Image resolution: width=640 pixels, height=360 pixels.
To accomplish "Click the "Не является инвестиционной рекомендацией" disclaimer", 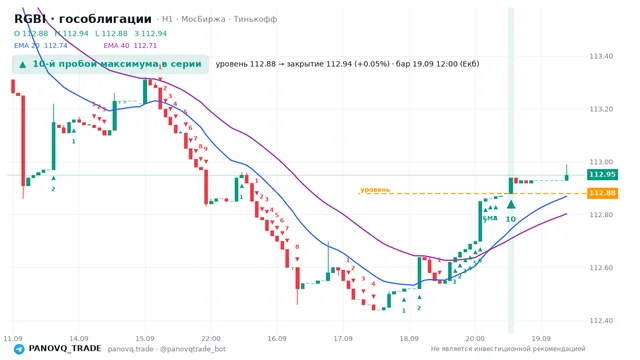I will [508, 349].
